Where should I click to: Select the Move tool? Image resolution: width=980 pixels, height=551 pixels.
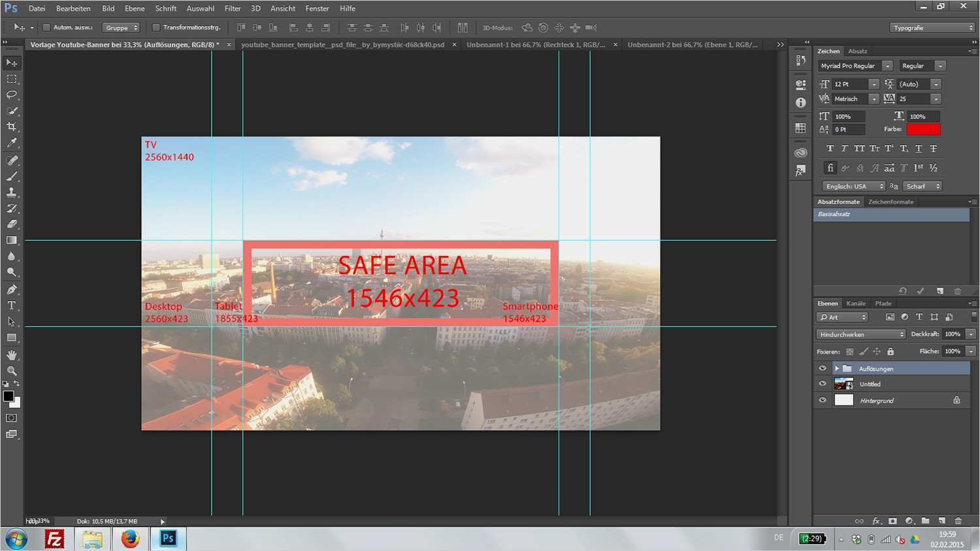coord(12,62)
